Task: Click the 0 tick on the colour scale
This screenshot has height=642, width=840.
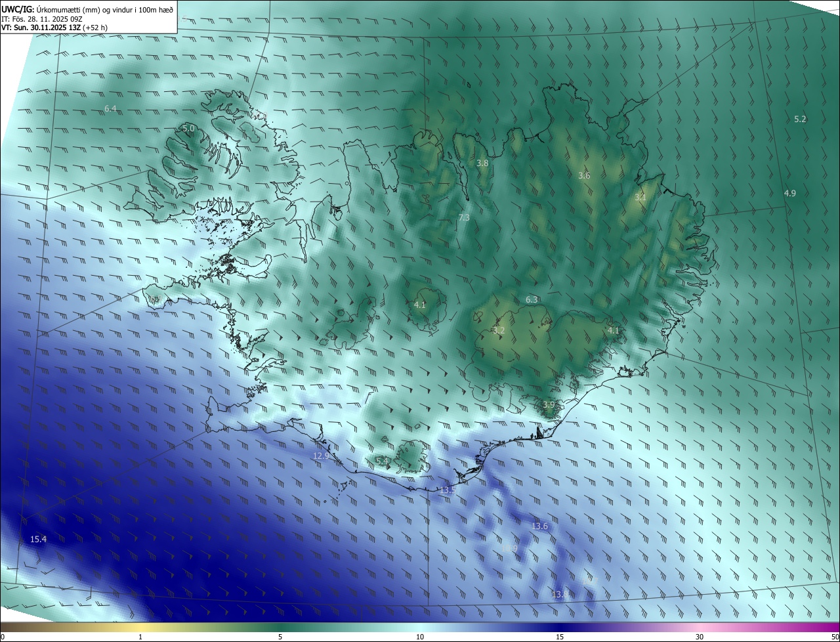Action: point(3,637)
